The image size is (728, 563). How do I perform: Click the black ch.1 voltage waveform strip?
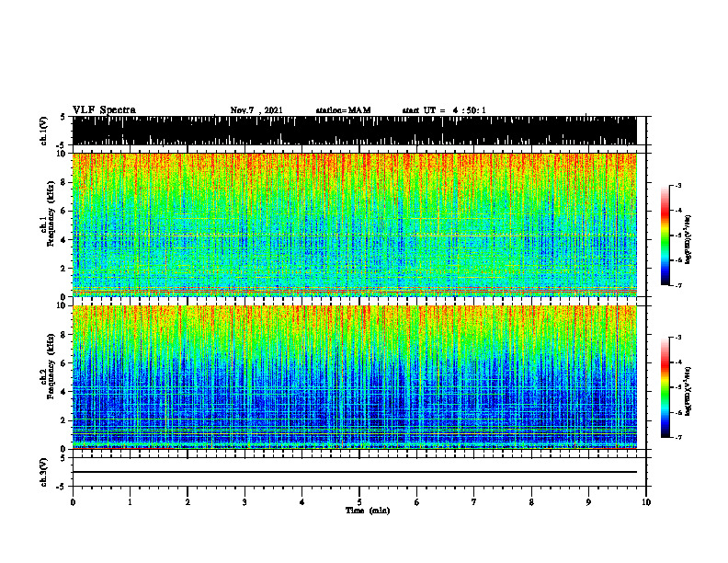(354, 131)
